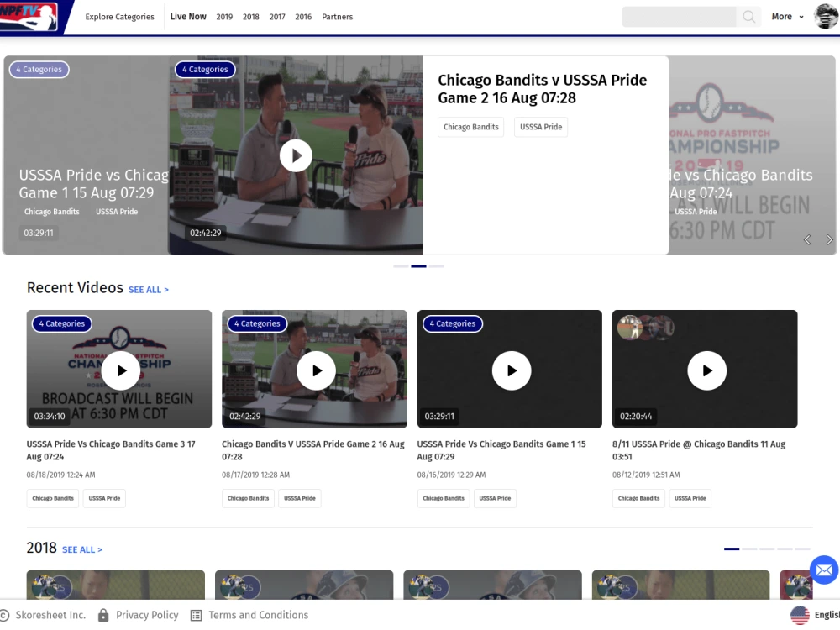Click date 08/18/2019 12:24 AM text
This screenshot has height=630, width=840.
(x=61, y=475)
